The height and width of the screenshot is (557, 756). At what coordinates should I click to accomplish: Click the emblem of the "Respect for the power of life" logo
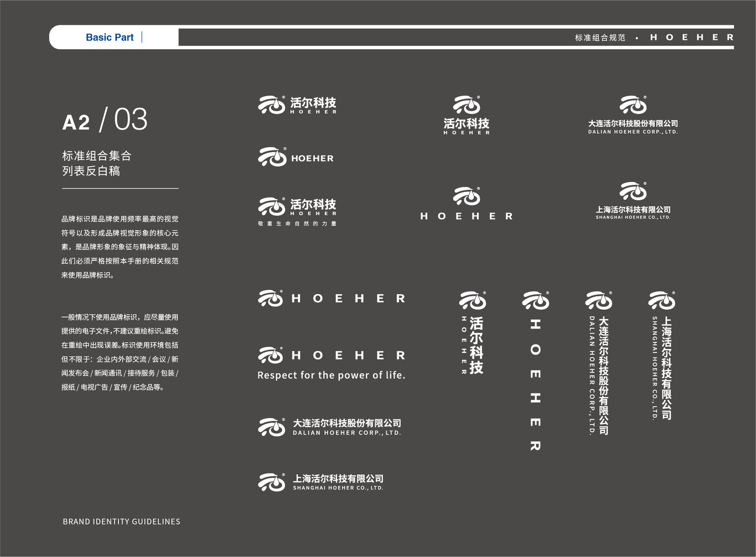[x=271, y=355]
